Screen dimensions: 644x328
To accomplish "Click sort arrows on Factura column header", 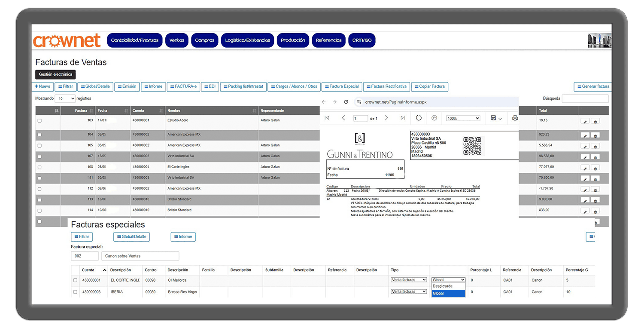I will [91, 111].
